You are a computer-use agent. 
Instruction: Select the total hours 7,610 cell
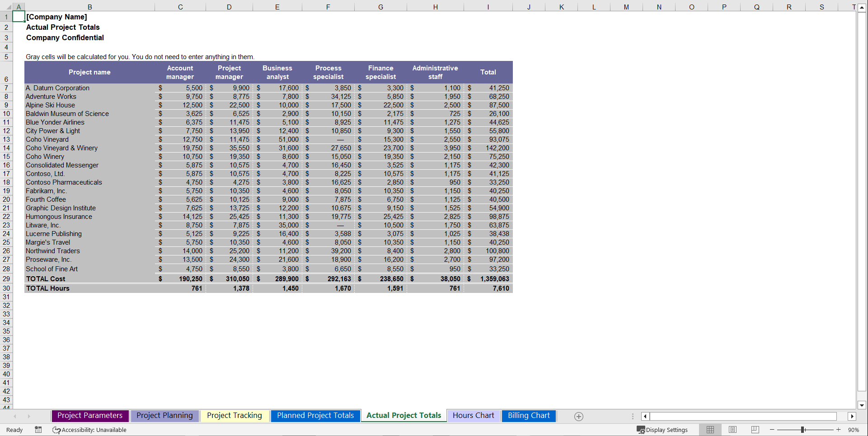(488, 288)
